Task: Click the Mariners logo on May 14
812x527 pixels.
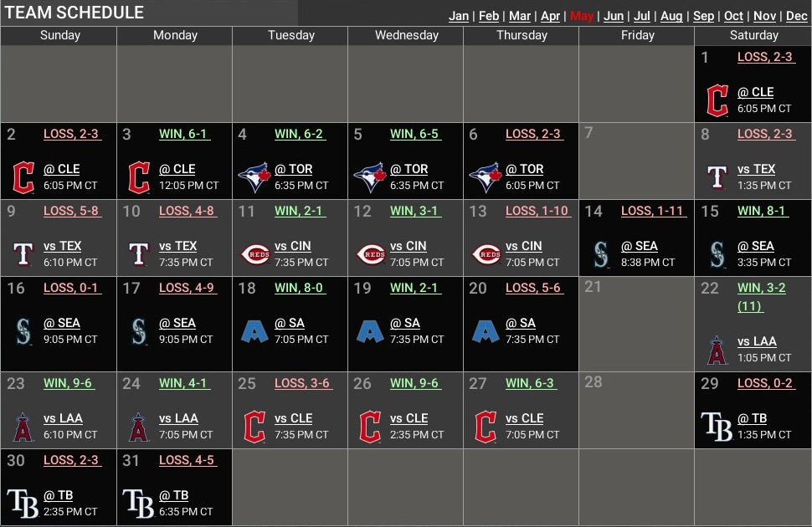Action: point(600,254)
